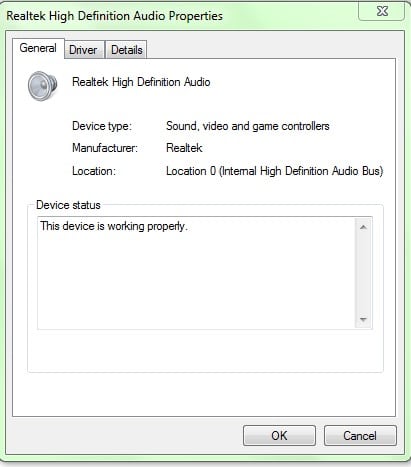Open the Details tab
This screenshot has width=411, height=467.
(127, 50)
